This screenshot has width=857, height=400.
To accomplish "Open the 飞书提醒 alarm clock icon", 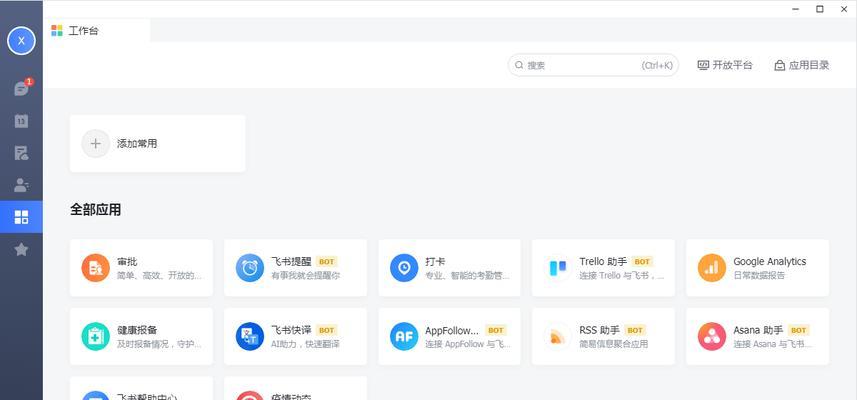I will click(x=250, y=268).
